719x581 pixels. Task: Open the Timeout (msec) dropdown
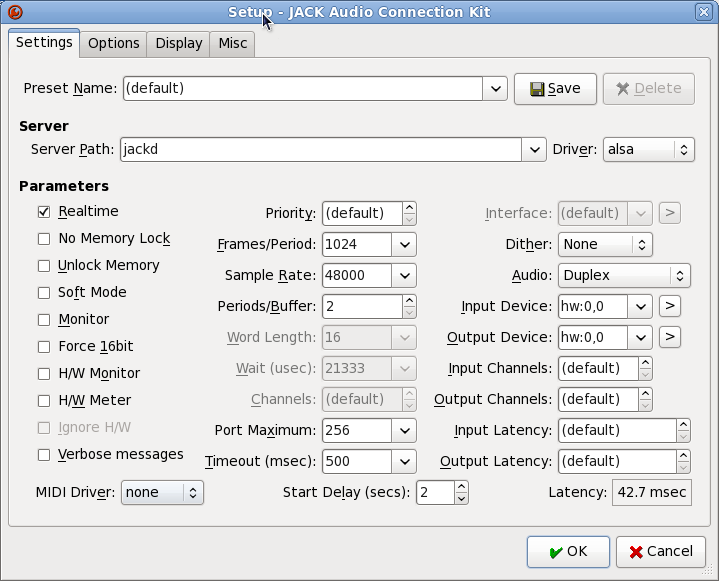[x=404, y=461]
